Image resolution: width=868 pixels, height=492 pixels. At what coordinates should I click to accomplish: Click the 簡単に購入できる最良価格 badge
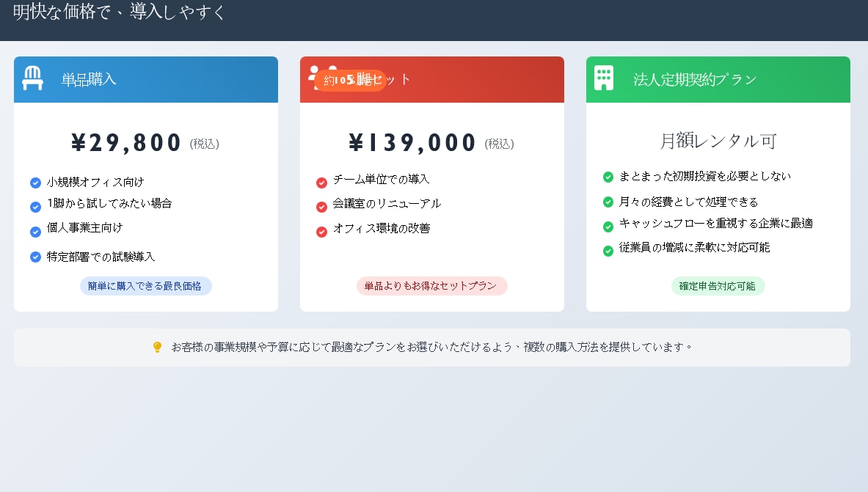(145, 286)
